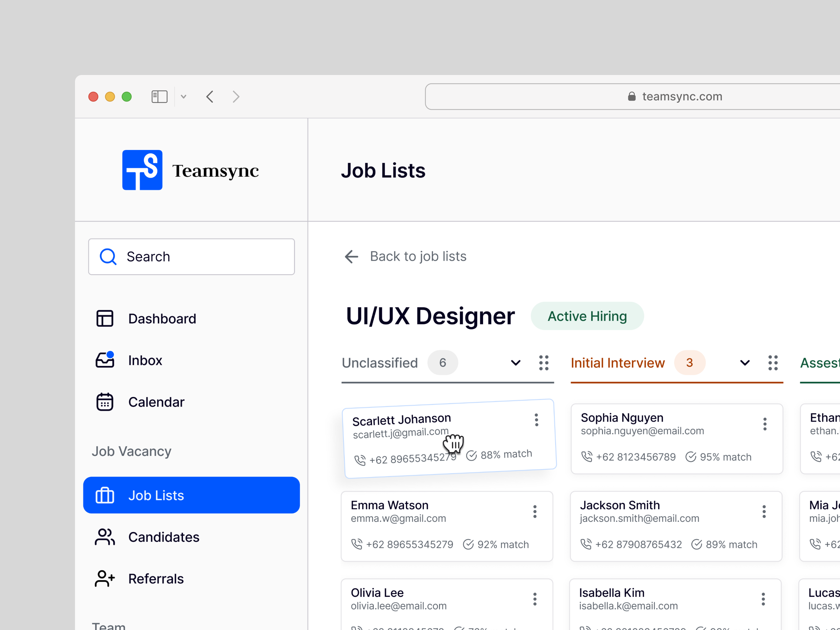The width and height of the screenshot is (840, 630).
Task: Click the Isabella Kim candidate name
Action: point(612,593)
